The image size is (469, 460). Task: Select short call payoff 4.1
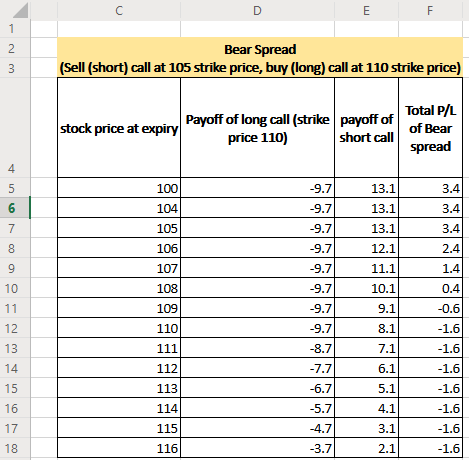coord(366,408)
